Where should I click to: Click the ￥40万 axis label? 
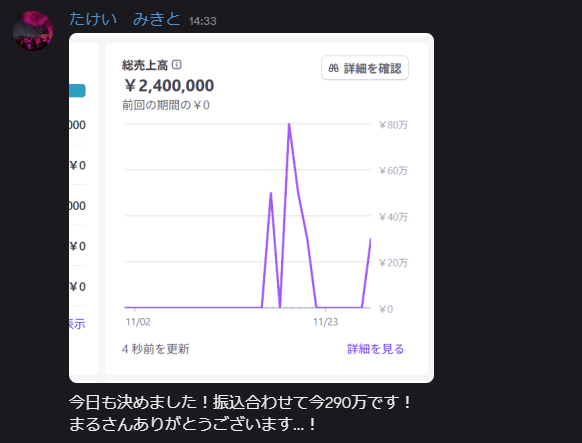click(393, 217)
